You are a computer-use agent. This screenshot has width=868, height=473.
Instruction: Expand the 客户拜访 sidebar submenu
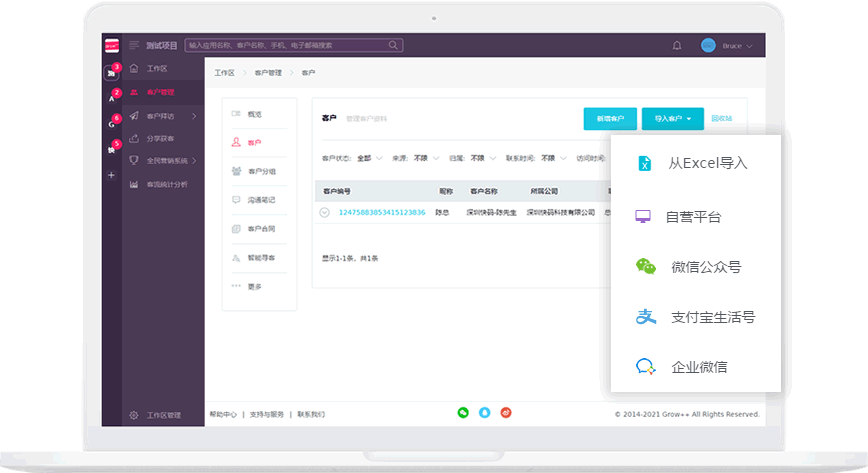coord(193,116)
